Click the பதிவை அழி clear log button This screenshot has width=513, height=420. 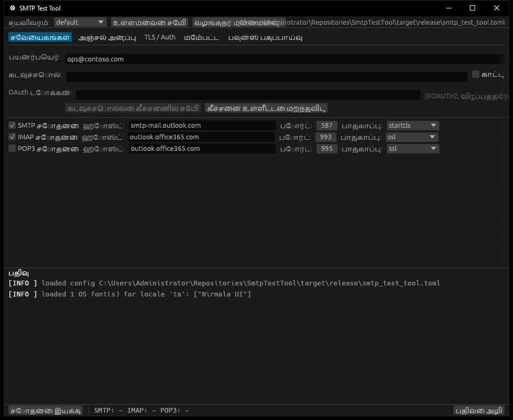[x=479, y=411]
